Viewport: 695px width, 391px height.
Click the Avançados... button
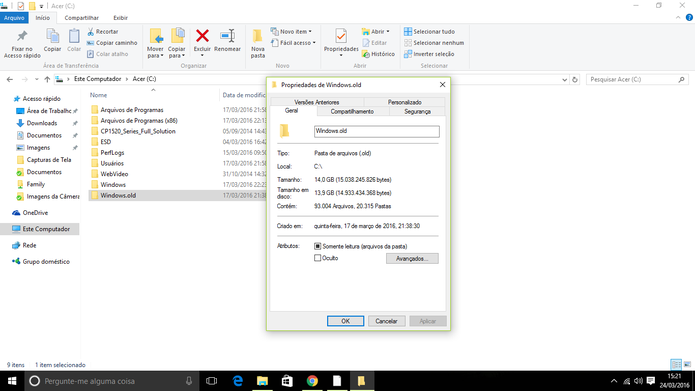pyautogui.click(x=412, y=258)
